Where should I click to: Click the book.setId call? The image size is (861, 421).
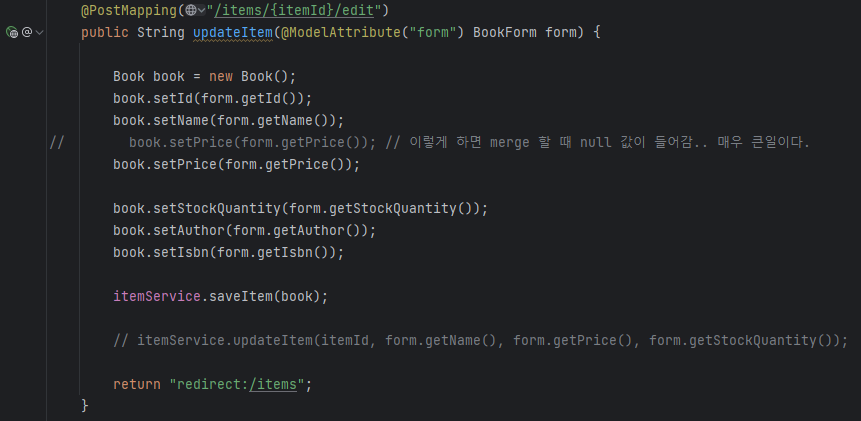[x=213, y=98]
